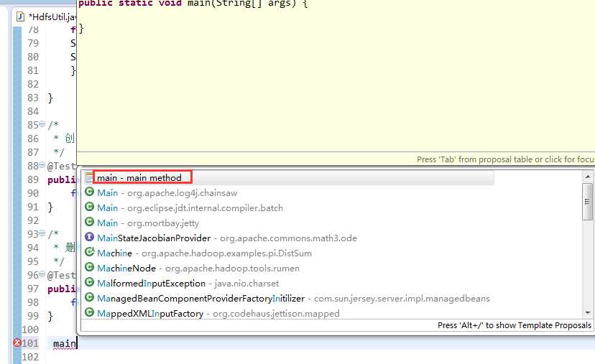Place cursor after 'main' on line 101
The height and width of the screenshot is (364, 595).
point(77,343)
